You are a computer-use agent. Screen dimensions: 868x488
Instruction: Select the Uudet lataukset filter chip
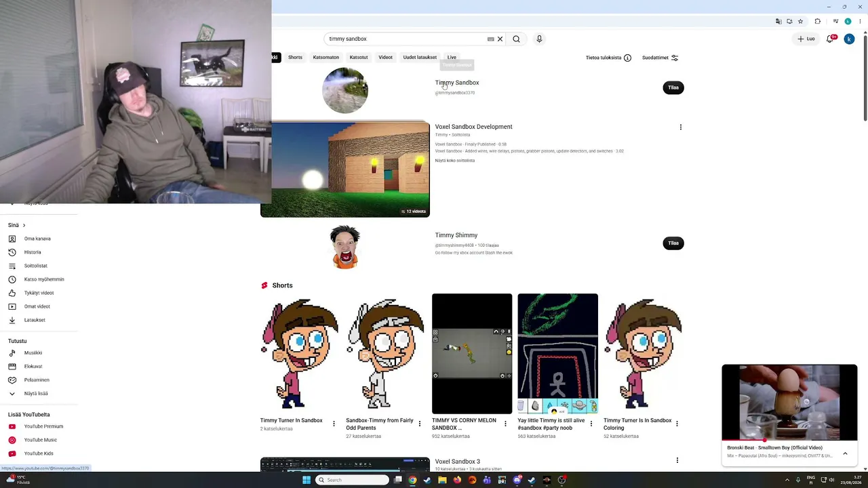(x=420, y=57)
